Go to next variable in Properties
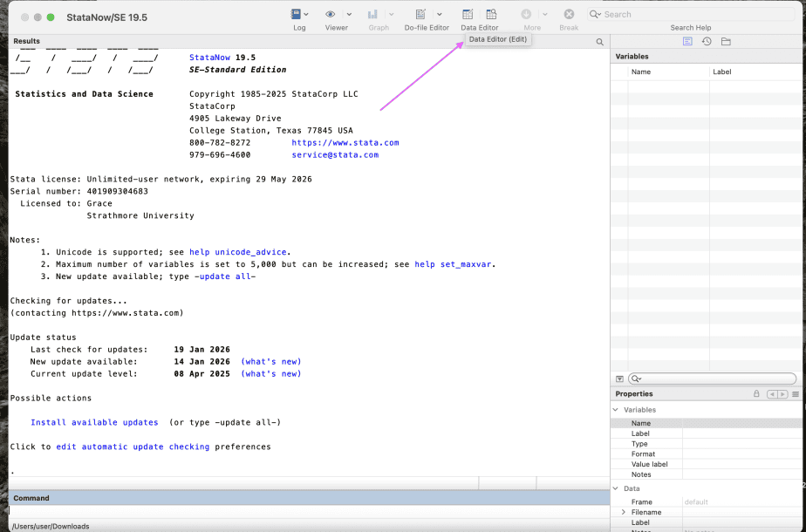Screen dimensions: 806x532 pos(782,394)
